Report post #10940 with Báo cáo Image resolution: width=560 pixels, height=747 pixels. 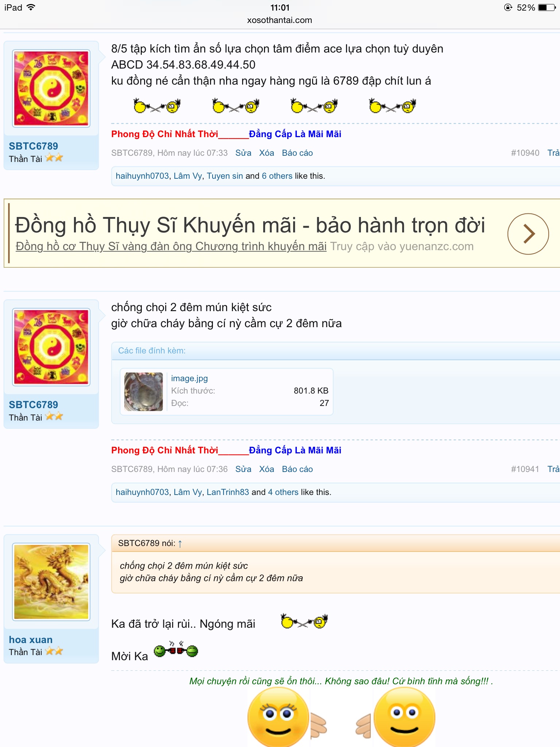[297, 153]
